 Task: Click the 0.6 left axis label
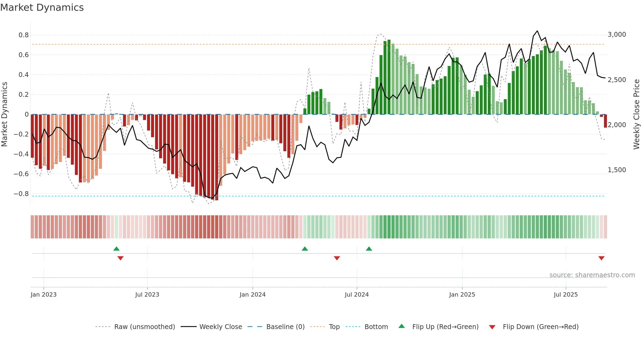[24, 55]
